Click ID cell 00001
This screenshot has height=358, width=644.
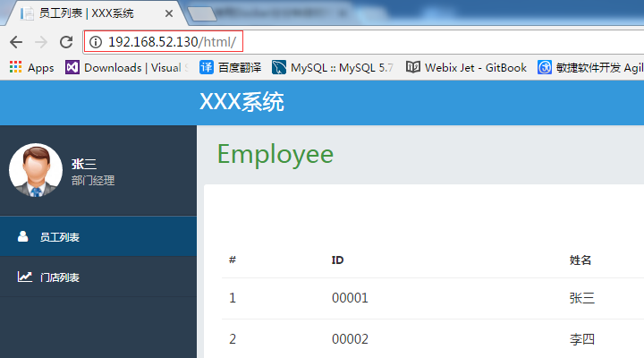350,298
